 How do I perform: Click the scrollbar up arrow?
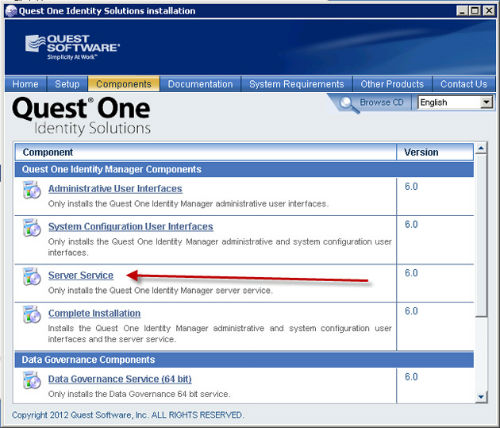coord(481,148)
